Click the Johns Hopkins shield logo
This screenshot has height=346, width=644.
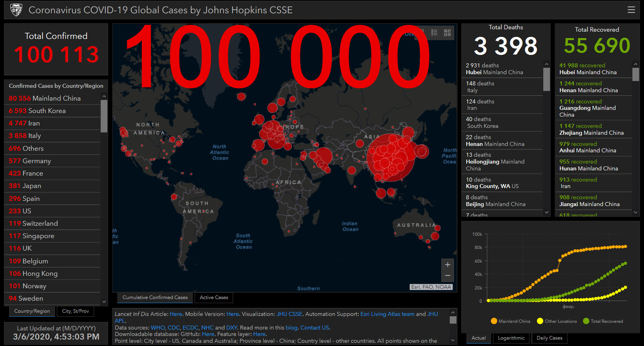[16, 10]
